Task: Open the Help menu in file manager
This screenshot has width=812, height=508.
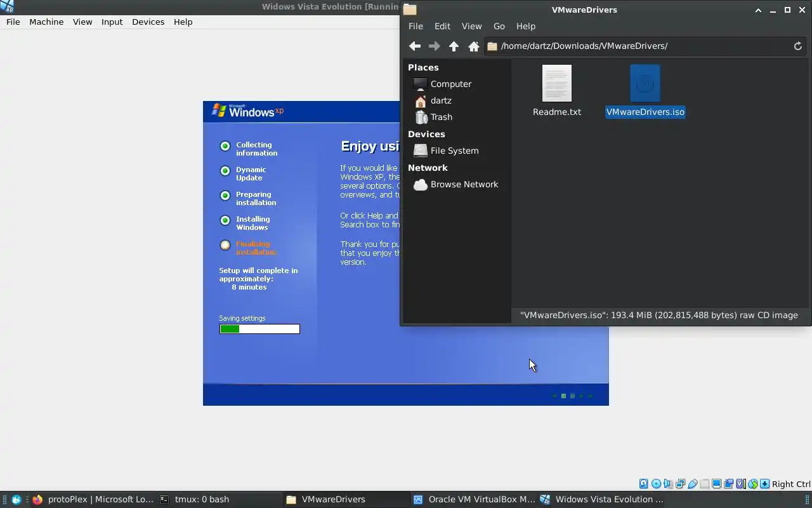Action: point(526,26)
